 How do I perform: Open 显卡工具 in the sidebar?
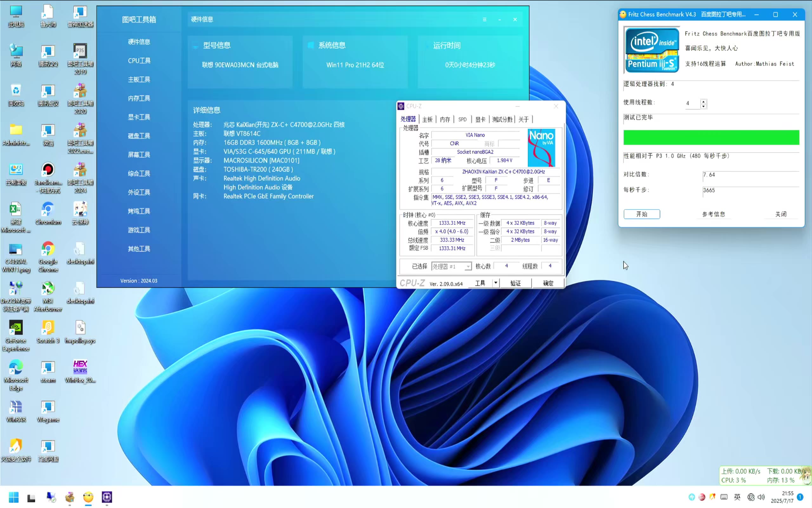139,117
